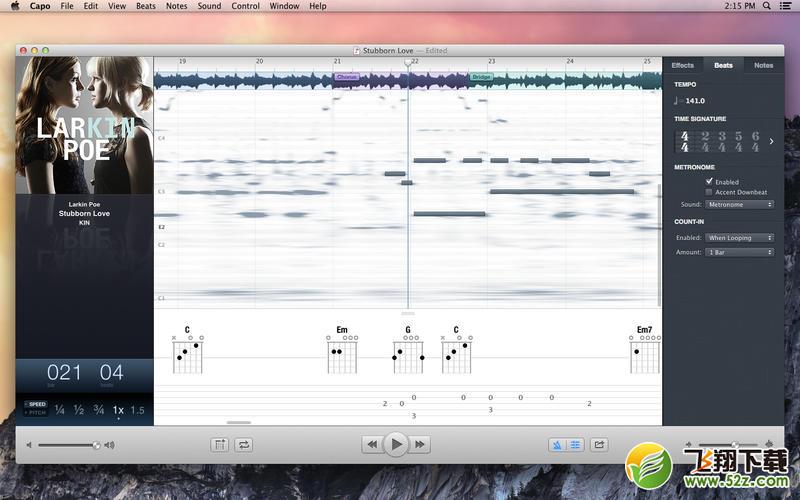Image resolution: width=800 pixels, height=500 pixels.
Task: Open the File menu
Action: tap(67, 6)
